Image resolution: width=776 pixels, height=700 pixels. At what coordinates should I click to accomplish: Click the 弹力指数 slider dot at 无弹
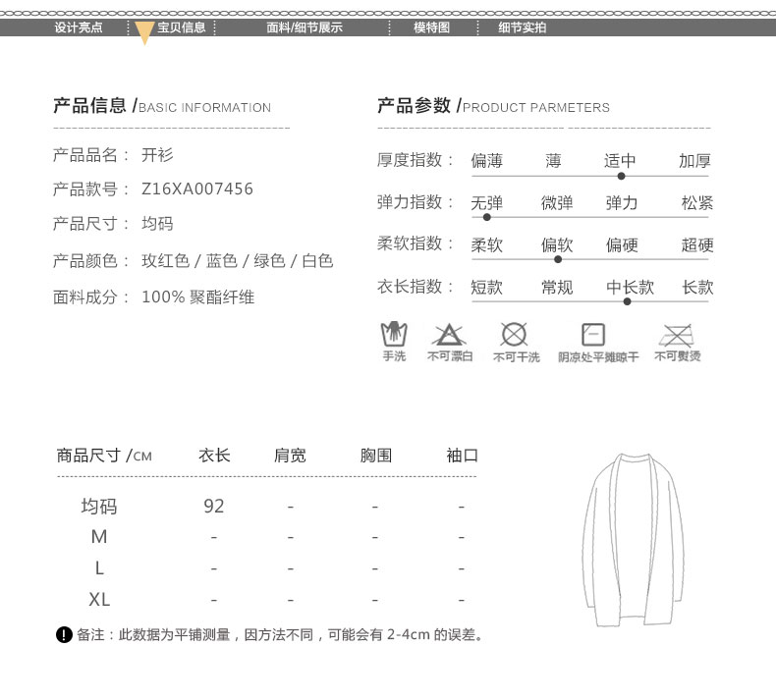(x=487, y=217)
